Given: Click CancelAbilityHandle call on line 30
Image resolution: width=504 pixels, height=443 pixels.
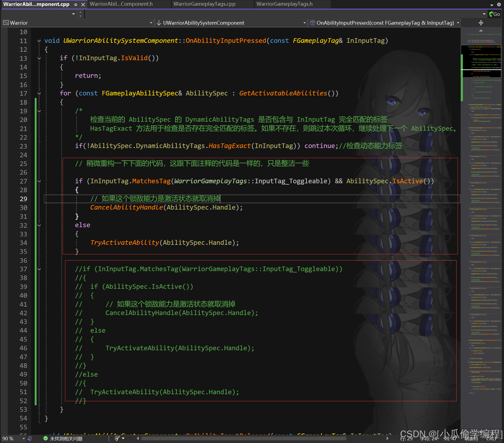Looking at the screenshot, I should coord(127,208).
